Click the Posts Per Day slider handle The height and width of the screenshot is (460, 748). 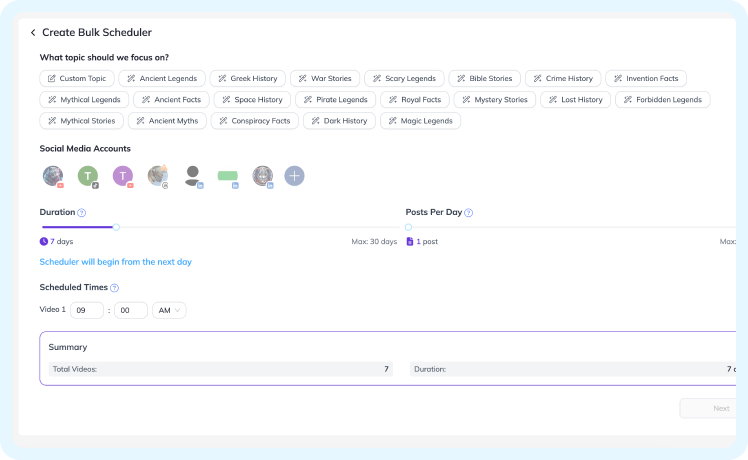[408, 227]
